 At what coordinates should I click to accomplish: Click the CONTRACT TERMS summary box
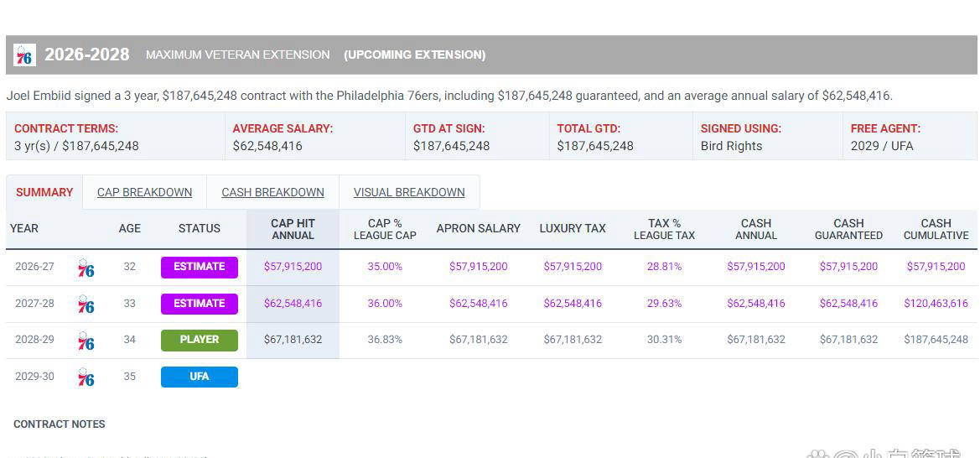pyautogui.click(x=116, y=137)
